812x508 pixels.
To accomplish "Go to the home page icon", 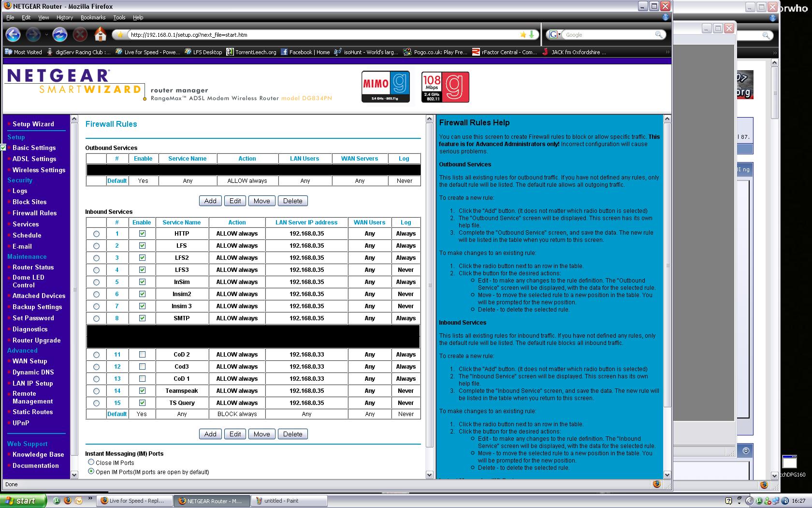I will click(100, 34).
